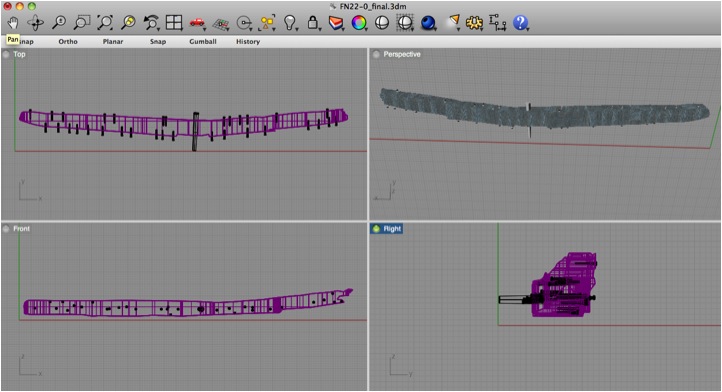722x392 pixels.
Task: Toggle the Gumball option
Action: click(203, 41)
